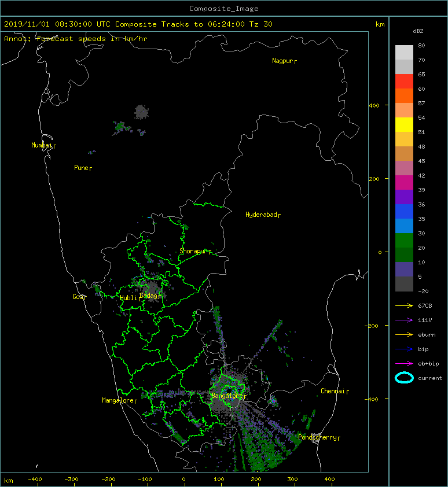This screenshot has width=448, height=487.
Task: Click the Composite_Image title text
Action: pos(224,9)
